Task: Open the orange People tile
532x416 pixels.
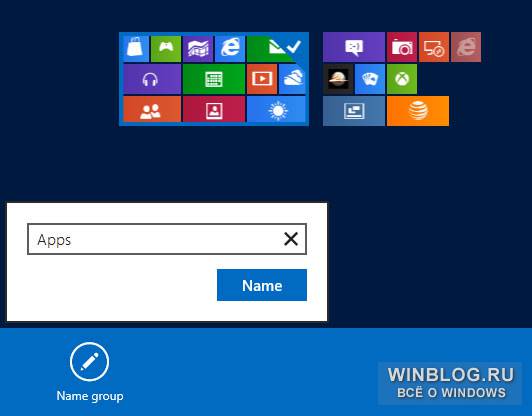Action: tap(152, 109)
